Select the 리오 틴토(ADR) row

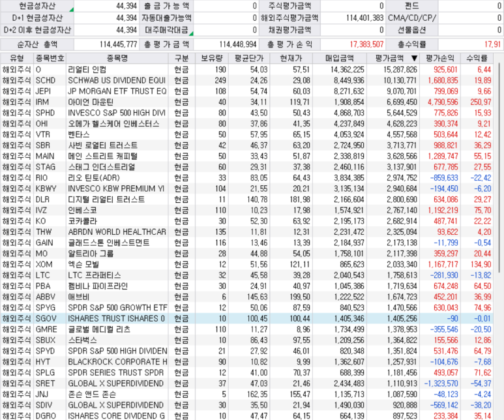click(x=247, y=178)
